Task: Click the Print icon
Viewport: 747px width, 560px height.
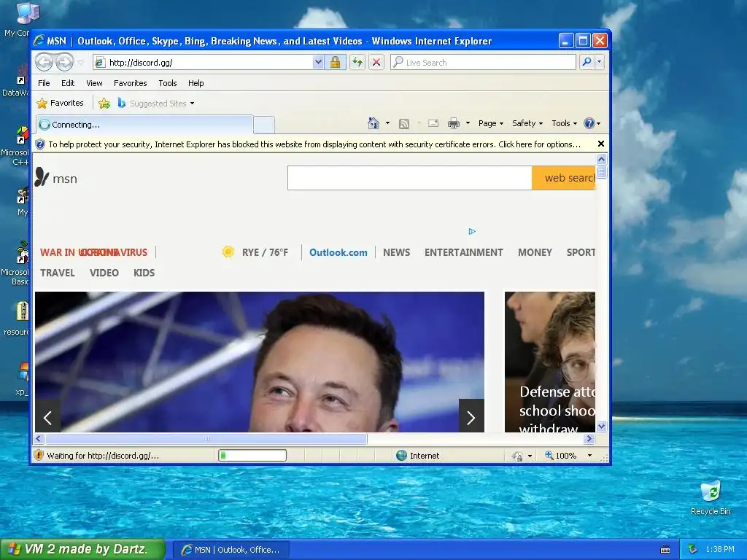Action: [x=454, y=123]
